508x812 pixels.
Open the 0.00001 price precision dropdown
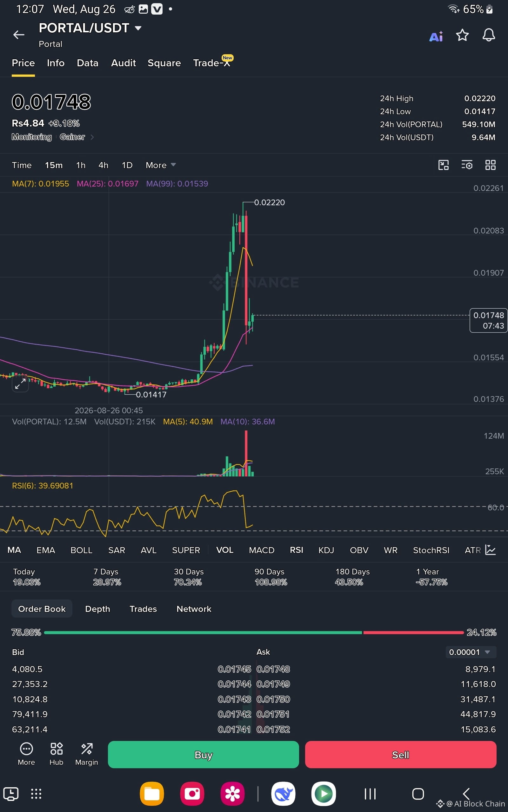(x=471, y=652)
